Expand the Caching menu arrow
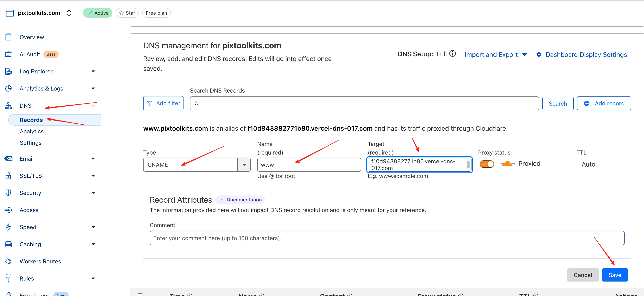The width and height of the screenshot is (644, 296). (93, 244)
